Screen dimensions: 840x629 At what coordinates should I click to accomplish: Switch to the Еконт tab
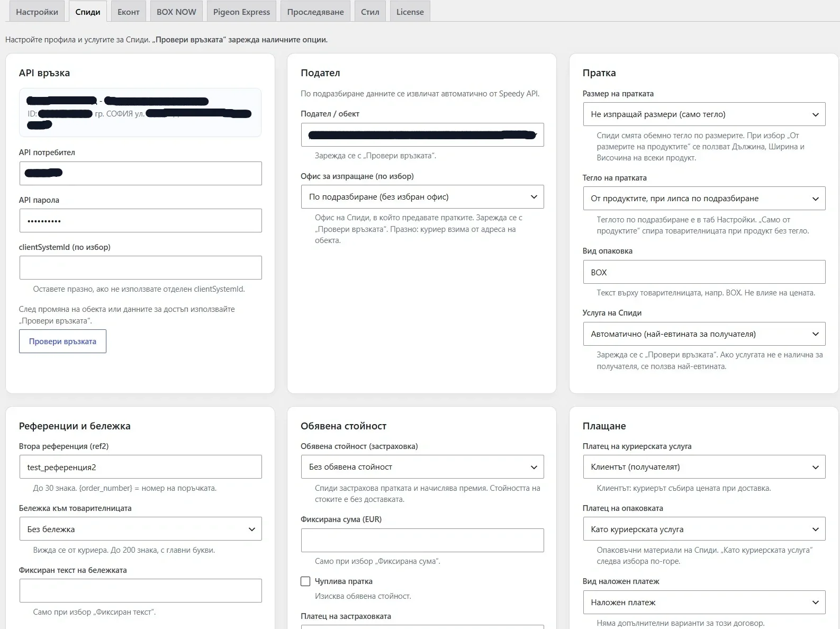(x=129, y=12)
